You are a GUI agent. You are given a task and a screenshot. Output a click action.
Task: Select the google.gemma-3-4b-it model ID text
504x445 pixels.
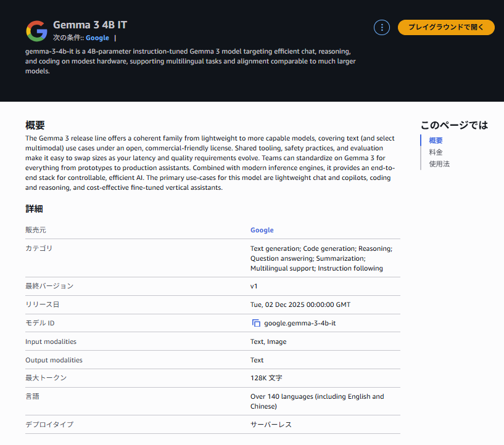tap(300, 324)
